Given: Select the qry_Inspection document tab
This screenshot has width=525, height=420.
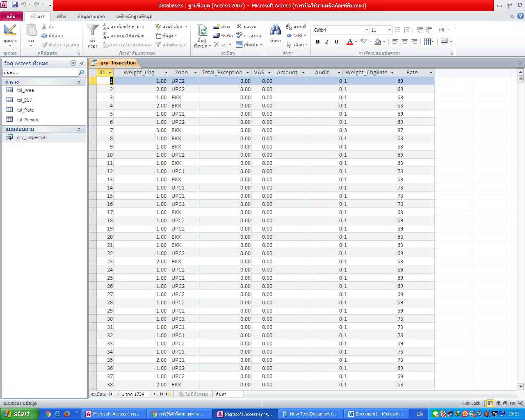Looking at the screenshot, I should tap(114, 63).
